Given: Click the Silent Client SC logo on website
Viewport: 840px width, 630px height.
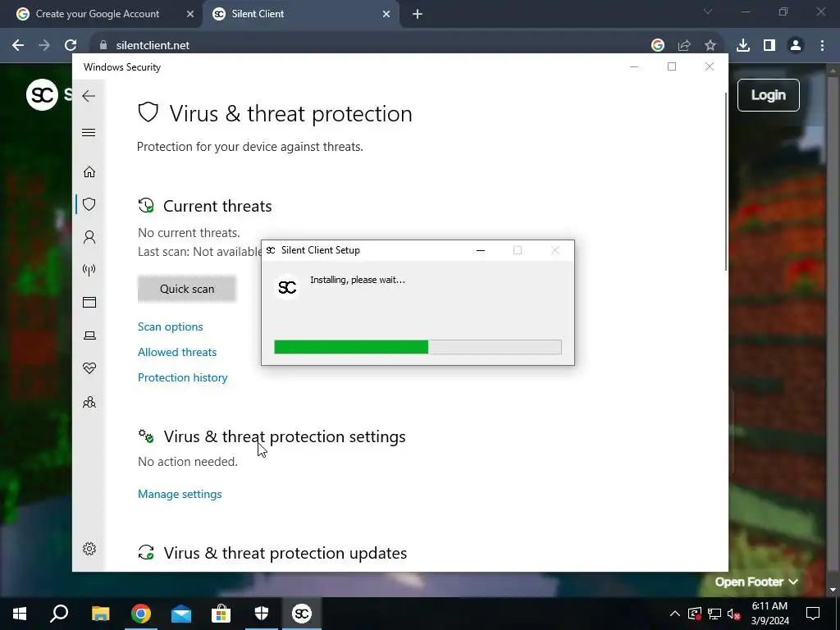Looking at the screenshot, I should point(42,95).
